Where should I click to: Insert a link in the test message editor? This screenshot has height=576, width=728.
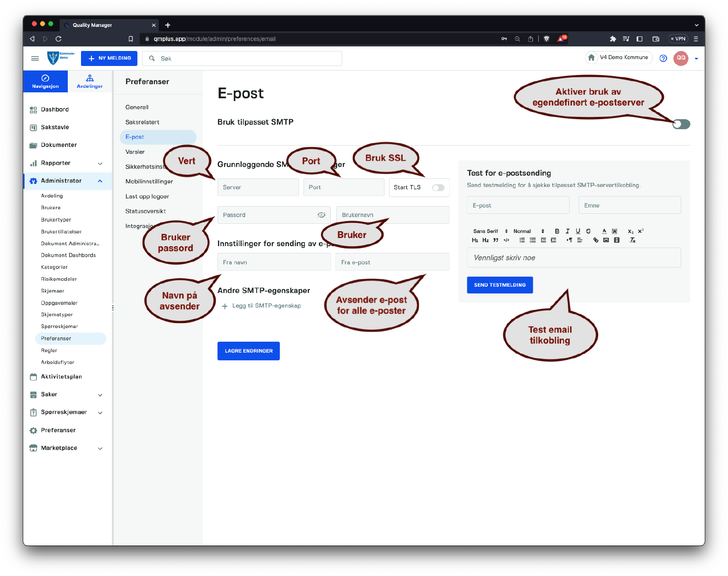point(596,240)
